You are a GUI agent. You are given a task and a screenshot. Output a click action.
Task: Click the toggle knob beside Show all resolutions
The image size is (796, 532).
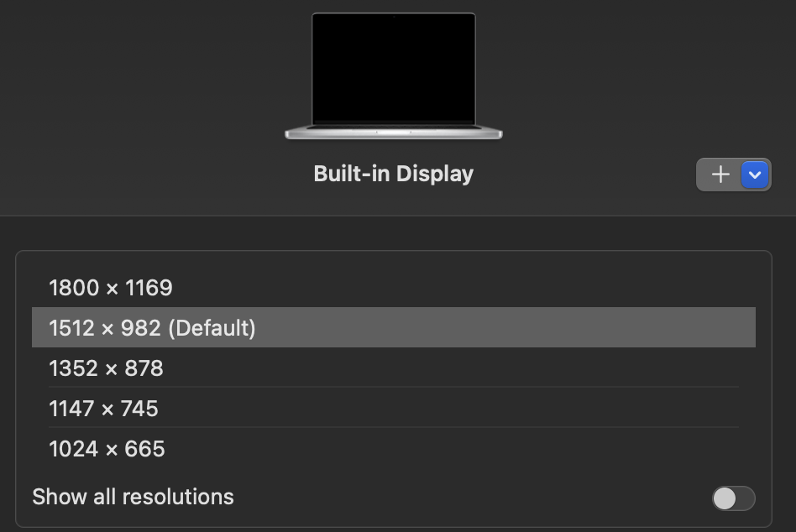(x=725, y=498)
